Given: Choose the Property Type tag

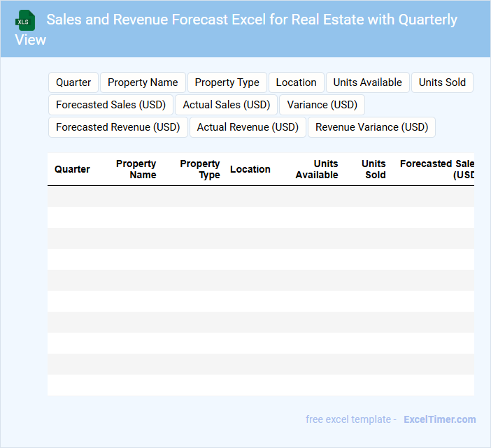Looking at the screenshot, I should pos(227,82).
